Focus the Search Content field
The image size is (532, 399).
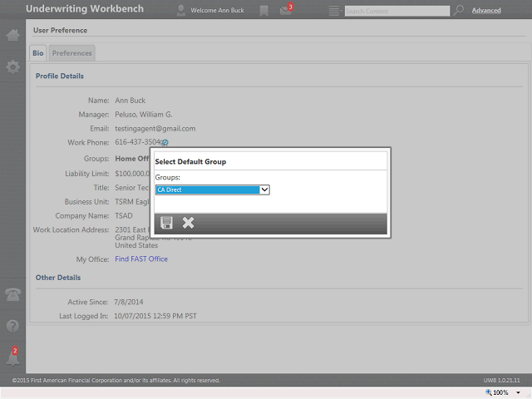397,11
